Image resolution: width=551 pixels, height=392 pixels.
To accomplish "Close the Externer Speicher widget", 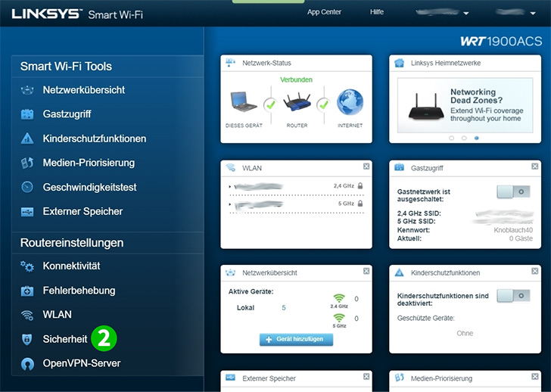I will [x=366, y=377].
